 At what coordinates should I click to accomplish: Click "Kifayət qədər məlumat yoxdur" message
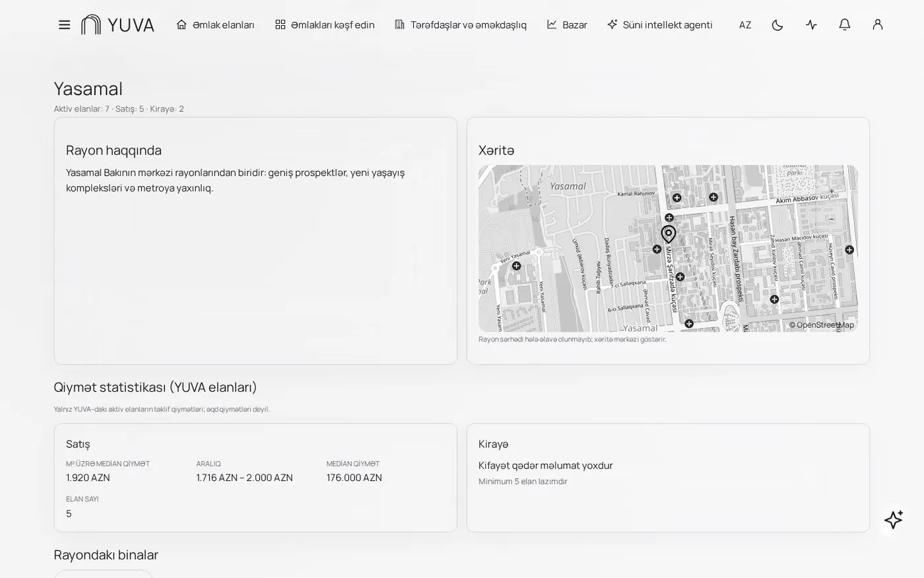click(546, 466)
